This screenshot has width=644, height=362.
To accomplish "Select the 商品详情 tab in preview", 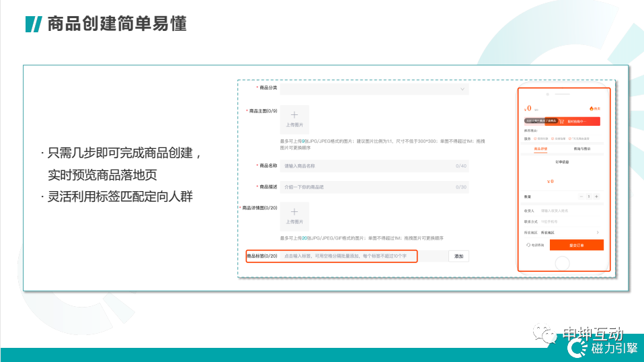I will coord(540,148).
